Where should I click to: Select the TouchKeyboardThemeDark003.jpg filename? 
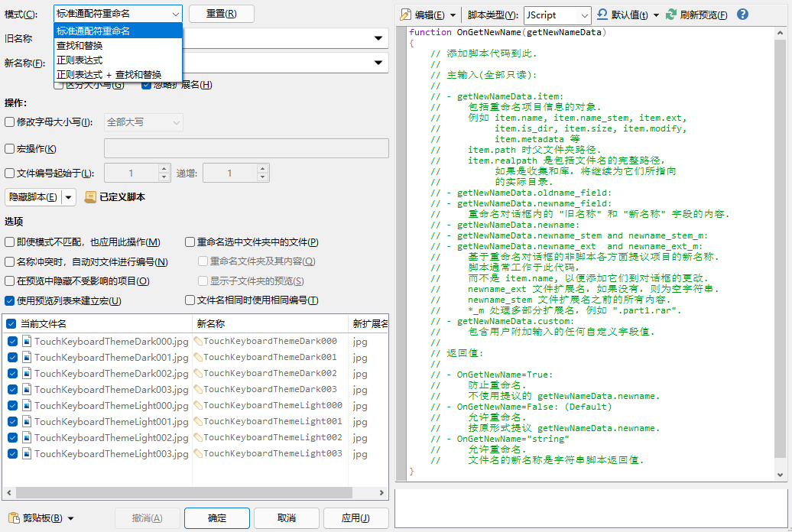pyautogui.click(x=111, y=390)
